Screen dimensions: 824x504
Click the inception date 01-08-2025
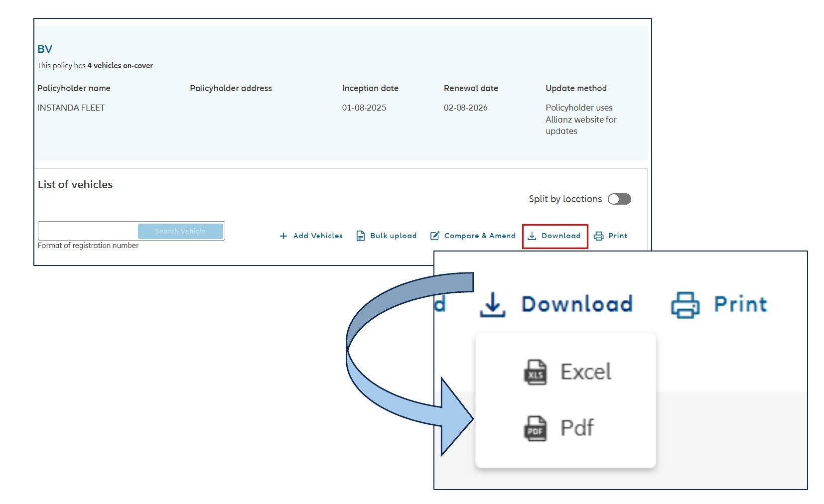(364, 108)
